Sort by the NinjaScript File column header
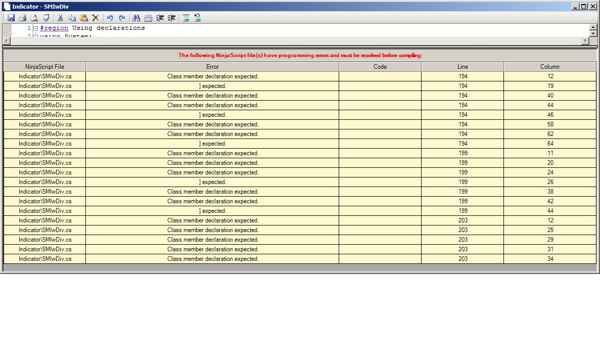The height and width of the screenshot is (364, 600). pos(45,67)
